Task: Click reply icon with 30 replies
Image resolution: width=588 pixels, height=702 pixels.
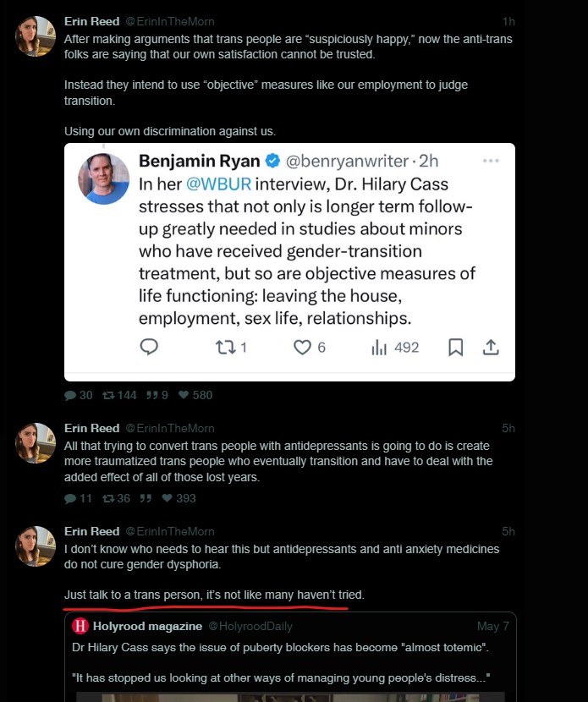Action: [x=70, y=395]
